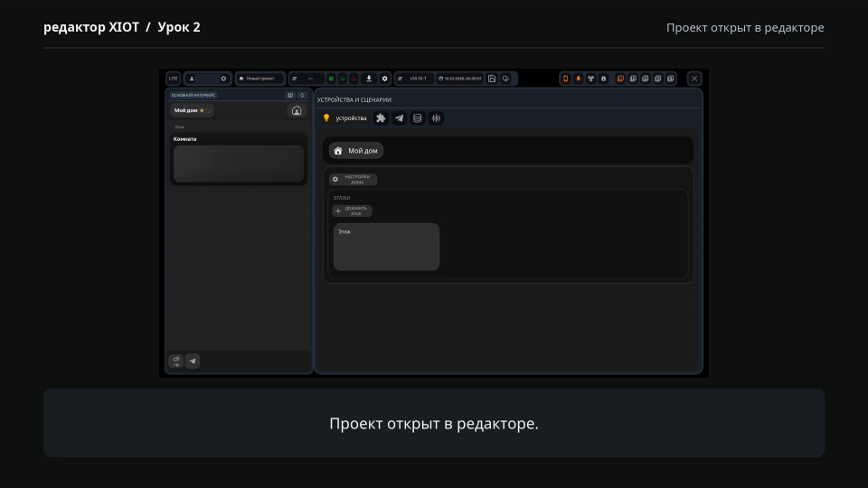Select the orange layout 1 icon
The image size is (868, 488).
[620, 79]
